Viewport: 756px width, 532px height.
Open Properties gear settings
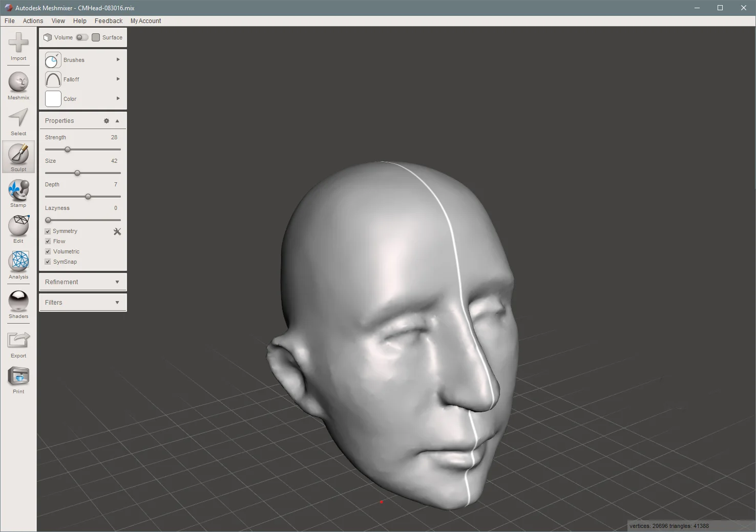[x=107, y=121]
